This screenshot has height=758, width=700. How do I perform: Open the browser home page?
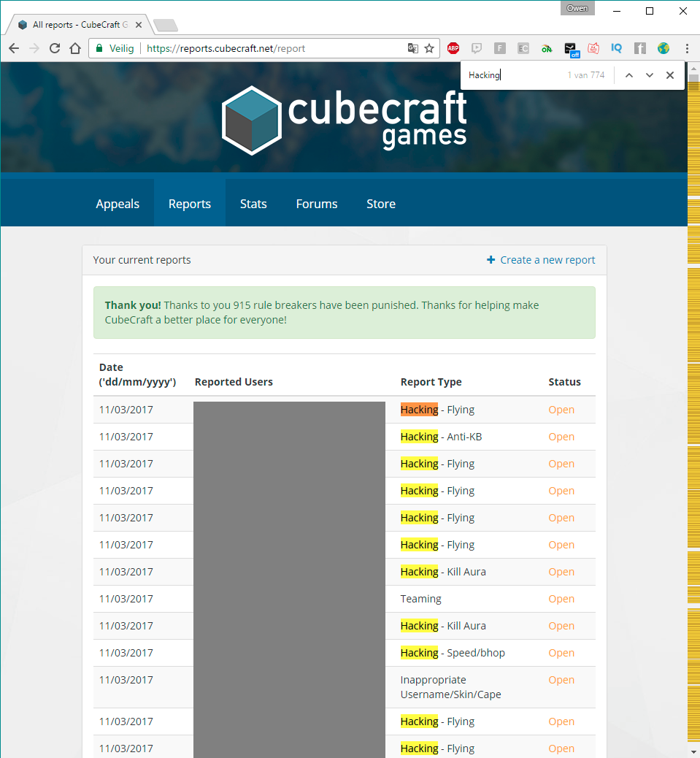pos(75,48)
